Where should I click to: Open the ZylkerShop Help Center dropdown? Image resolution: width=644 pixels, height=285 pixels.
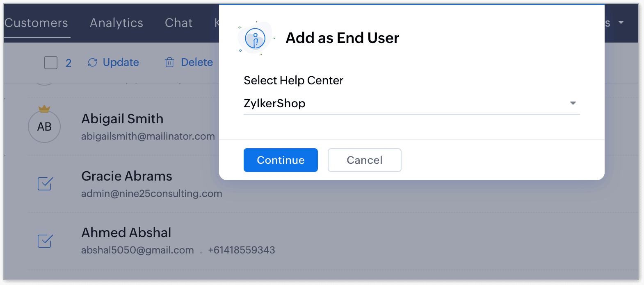(x=411, y=103)
